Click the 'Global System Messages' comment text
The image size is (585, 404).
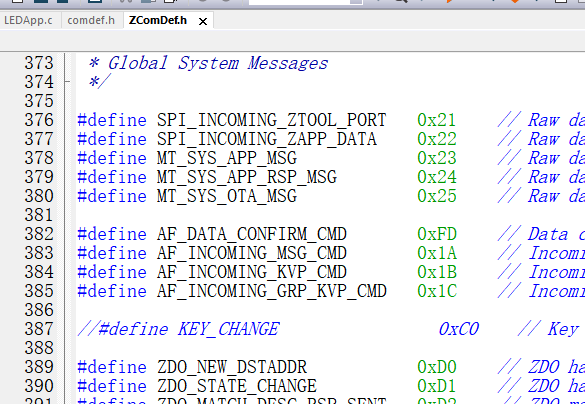pyautogui.click(x=218, y=63)
